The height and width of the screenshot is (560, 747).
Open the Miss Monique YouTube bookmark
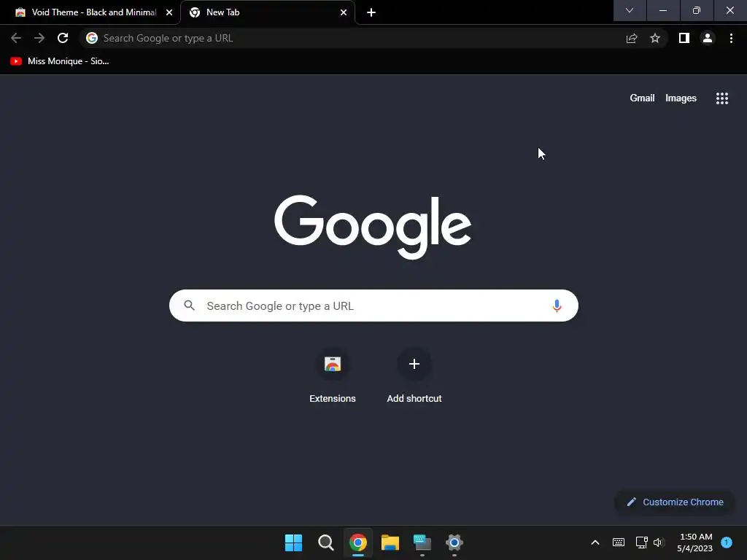click(x=60, y=61)
